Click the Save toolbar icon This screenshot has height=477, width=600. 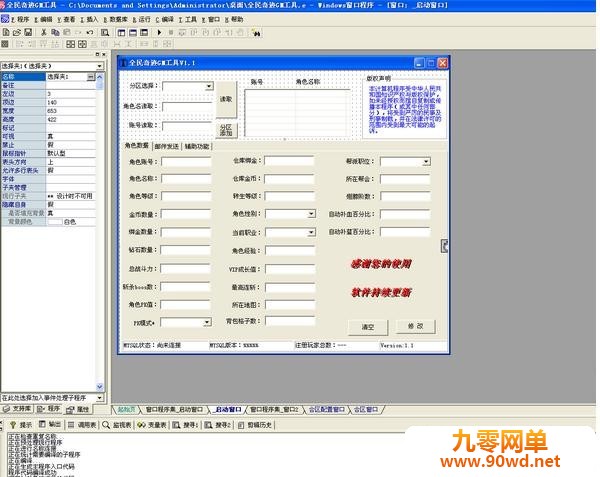(x=28, y=33)
